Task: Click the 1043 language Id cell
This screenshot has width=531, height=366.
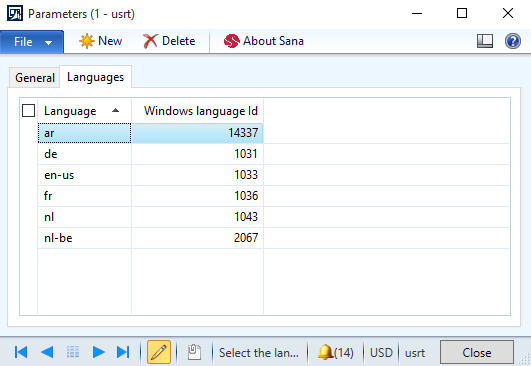Action: tap(197, 217)
